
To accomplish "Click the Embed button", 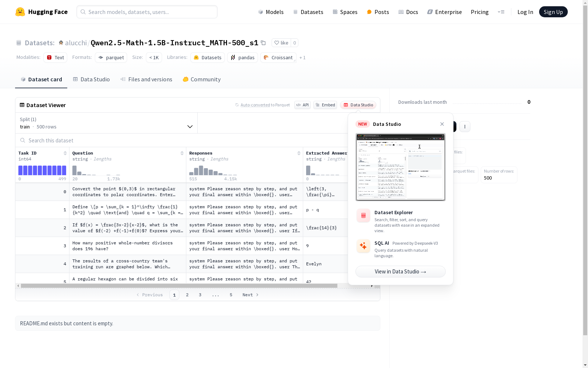I will [x=325, y=105].
